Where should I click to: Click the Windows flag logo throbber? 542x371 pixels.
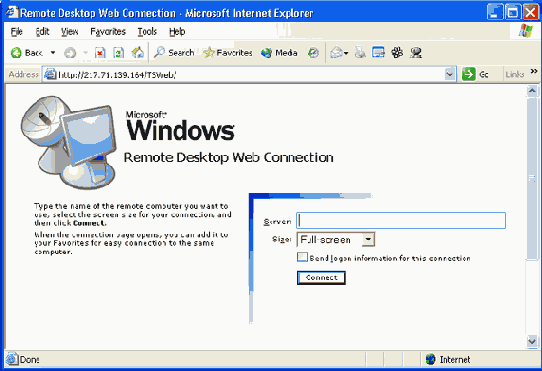525,31
